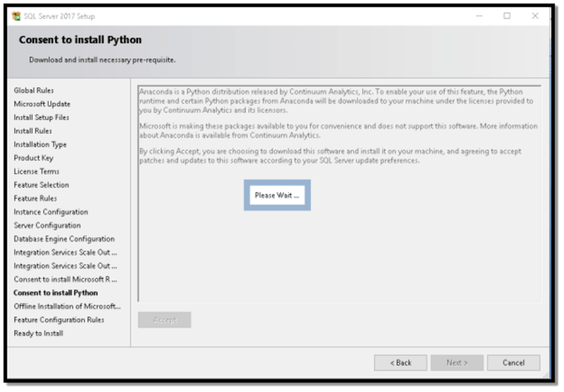564x392 pixels.
Task: Select Product Key step in sidebar
Action: click(33, 158)
